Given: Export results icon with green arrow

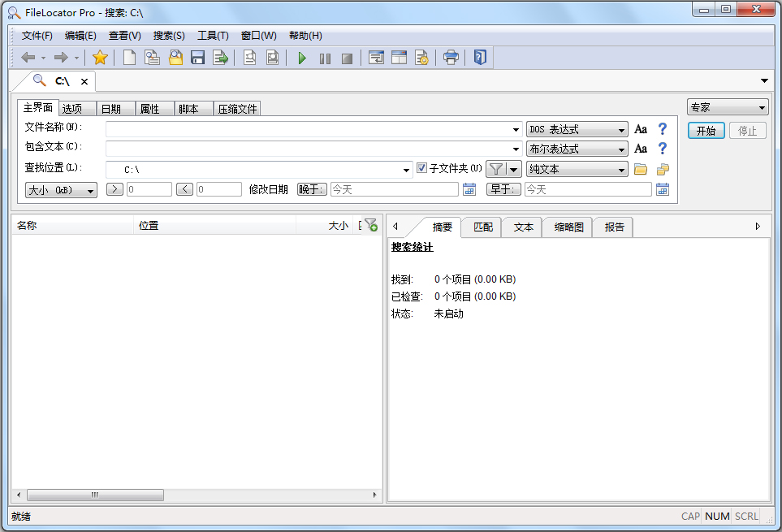Looking at the screenshot, I should (x=220, y=58).
